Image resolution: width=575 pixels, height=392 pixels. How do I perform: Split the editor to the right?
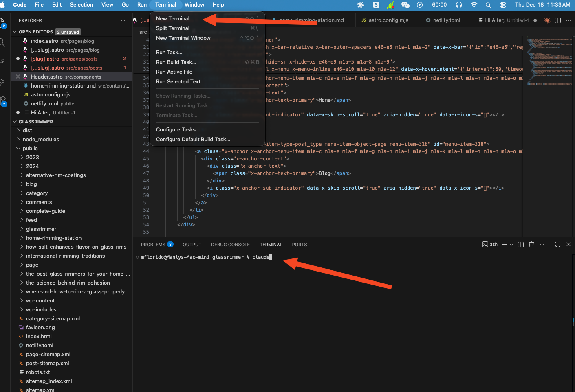pyautogui.click(x=558, y=20)
